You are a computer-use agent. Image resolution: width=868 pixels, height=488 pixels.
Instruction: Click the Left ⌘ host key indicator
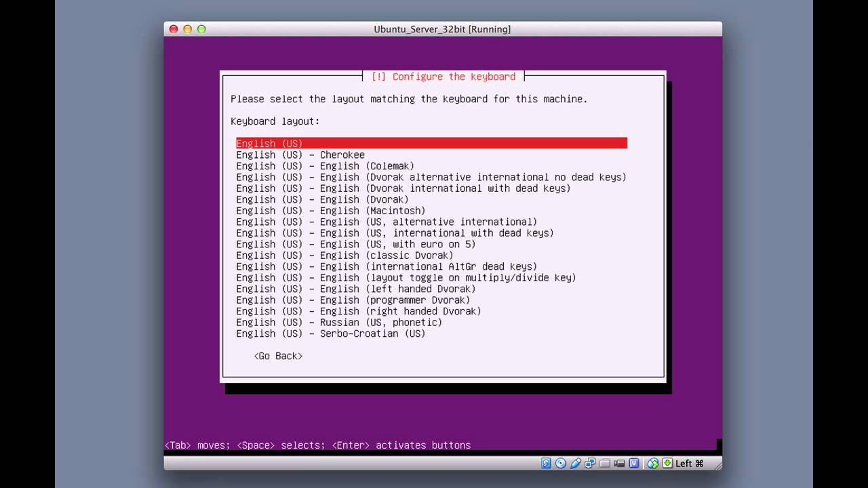(690, 464)
